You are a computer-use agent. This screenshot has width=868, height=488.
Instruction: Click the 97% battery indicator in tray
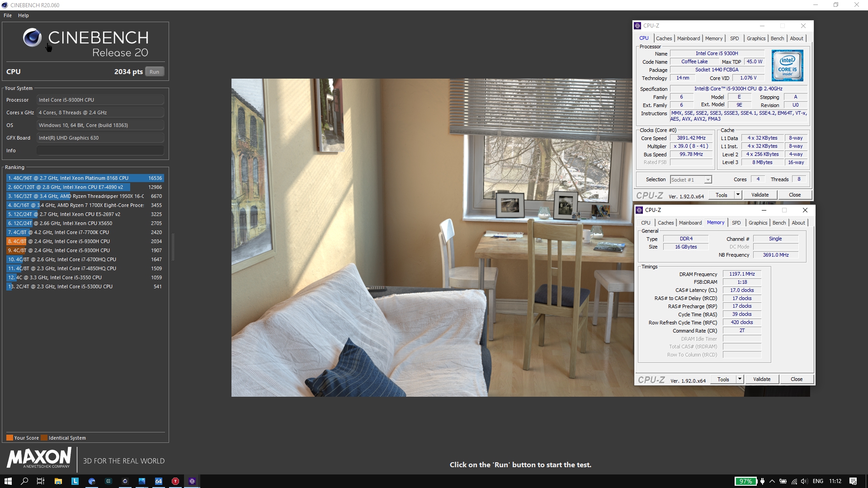point(745,481)
